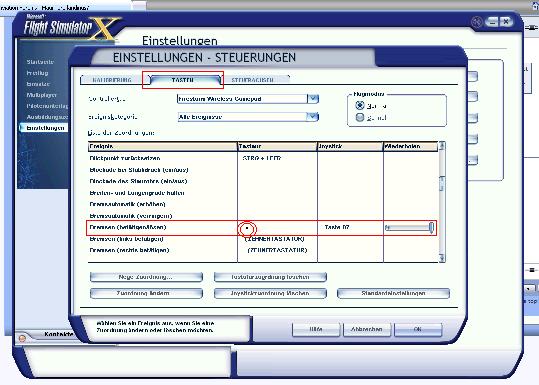Select the unchecked Flugmodus radio option
The height and width of the screenshot is (385, 539).
[x=360, y=118]
